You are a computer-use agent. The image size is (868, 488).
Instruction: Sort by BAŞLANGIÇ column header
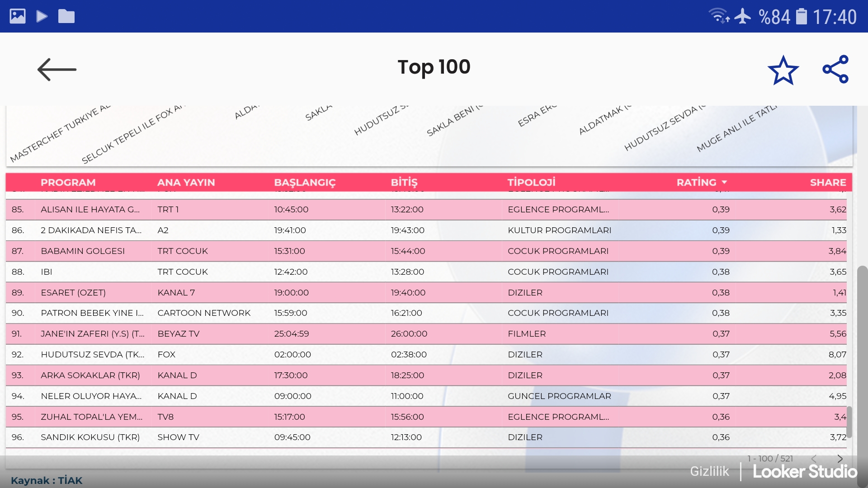tap(305, 182)
